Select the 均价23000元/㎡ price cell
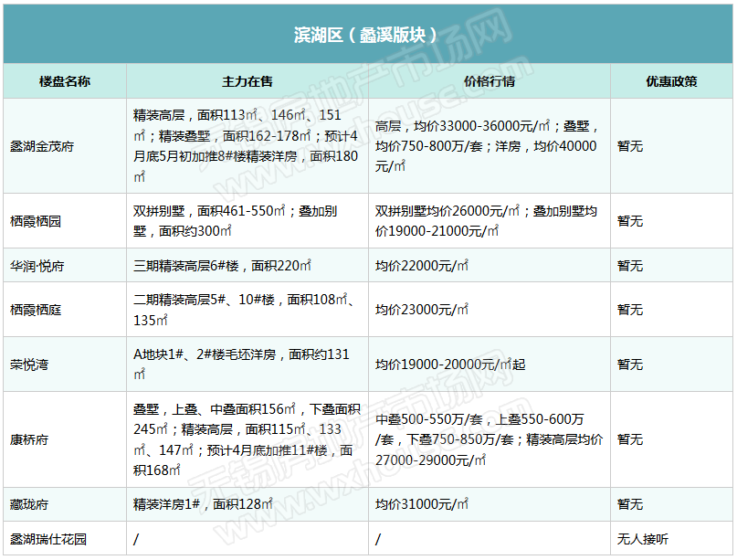Viewport: 737px width, 560px height. 422,311
